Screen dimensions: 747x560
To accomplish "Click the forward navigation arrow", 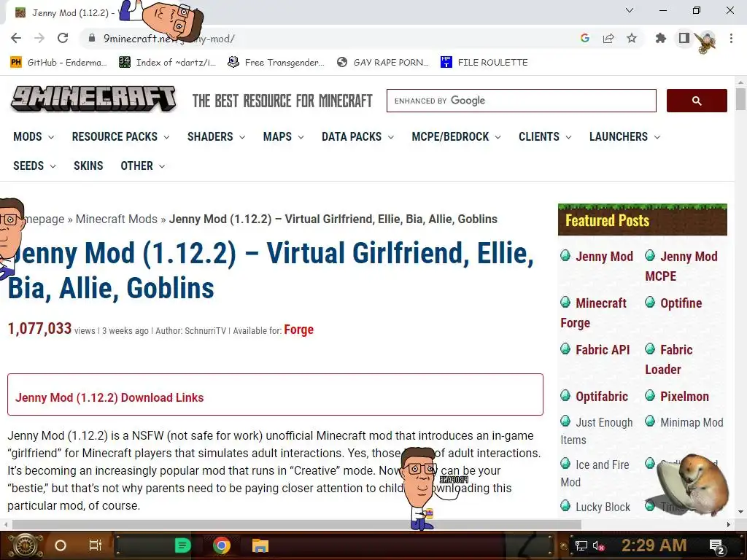I will [x=39, y=38].
